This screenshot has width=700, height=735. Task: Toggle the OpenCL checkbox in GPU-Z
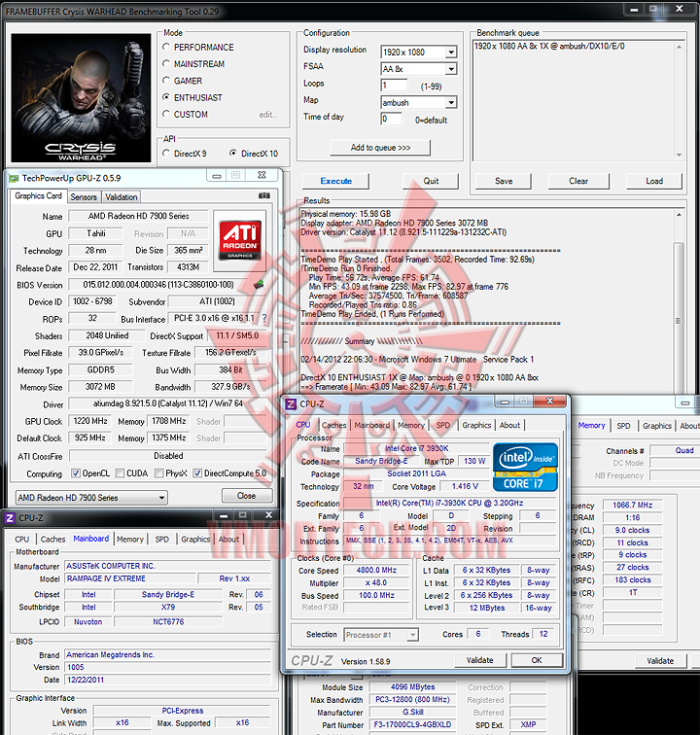click(x=76, y=472)
